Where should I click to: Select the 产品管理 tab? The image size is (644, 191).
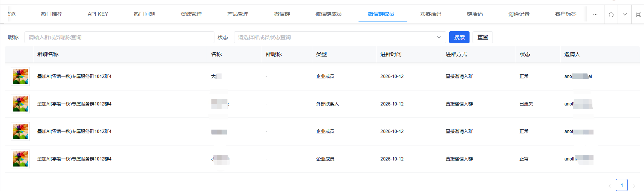point(238,14)
